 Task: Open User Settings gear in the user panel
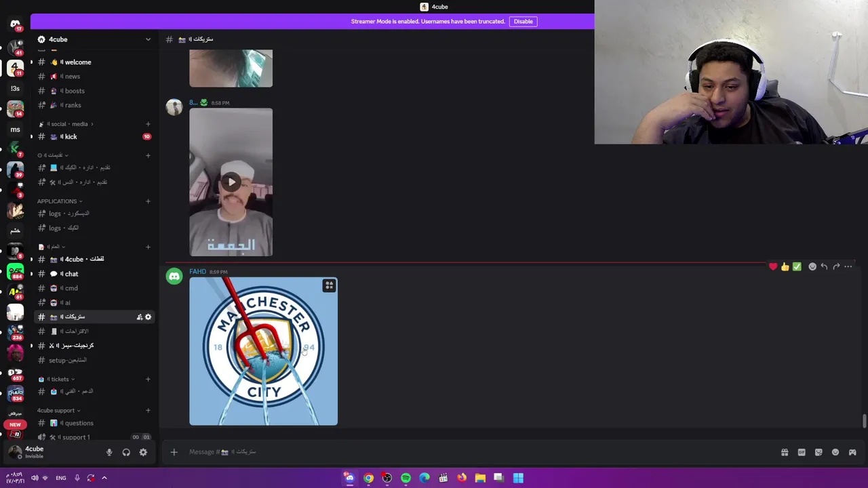pyautogui.click(x=143, y=452)
